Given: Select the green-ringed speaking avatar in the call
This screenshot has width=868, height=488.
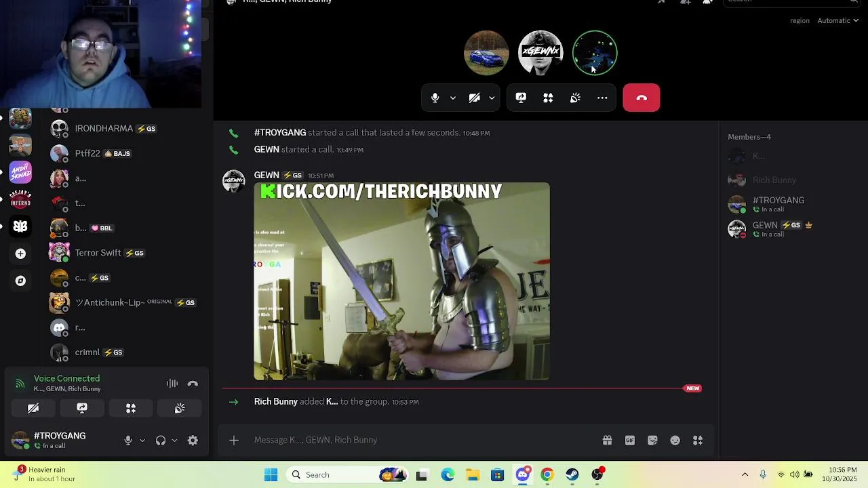Looking at the screenshot, I should [x=595, y=53].
